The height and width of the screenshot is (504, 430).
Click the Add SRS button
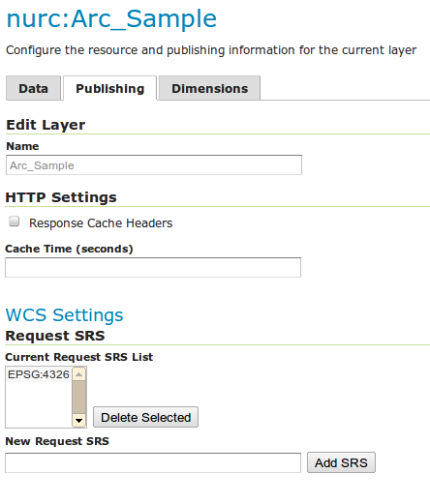tap(341, 462)
